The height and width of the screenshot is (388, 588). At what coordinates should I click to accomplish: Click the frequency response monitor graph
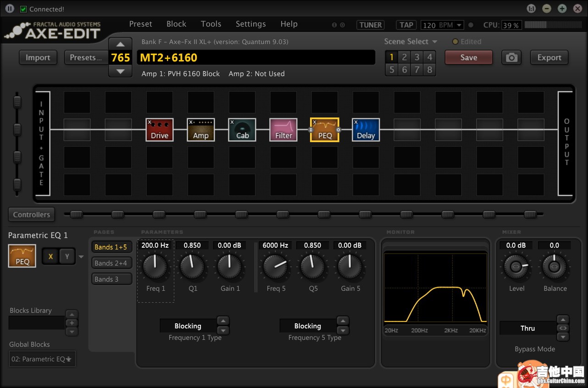pyautogui.click(x=435, y=288)
